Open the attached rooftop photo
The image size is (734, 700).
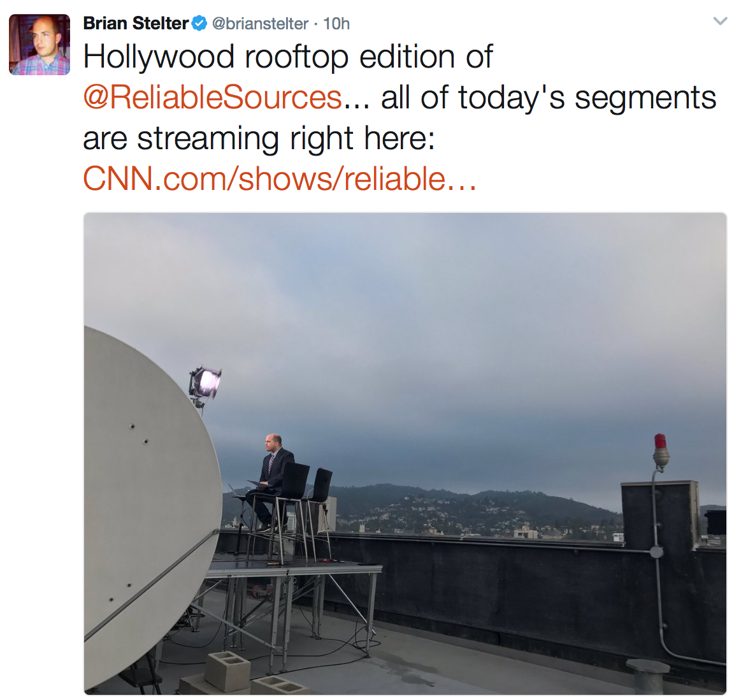pos(405,453)
